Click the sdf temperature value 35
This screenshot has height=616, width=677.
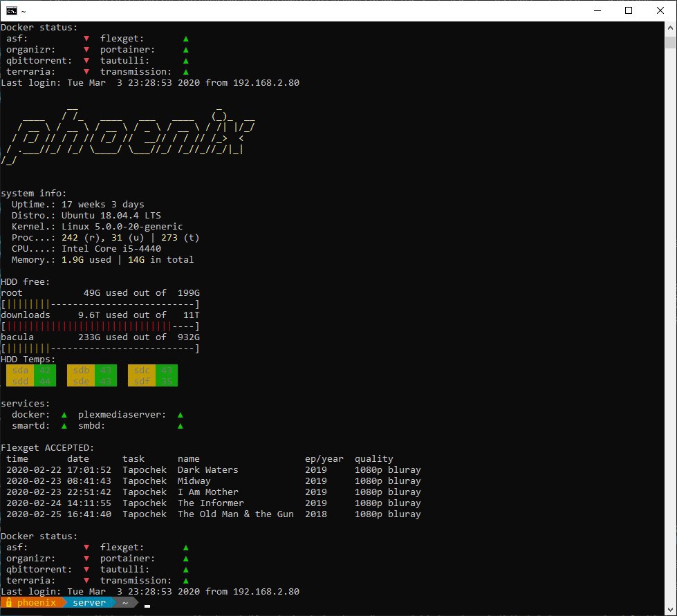pos(167,382)
